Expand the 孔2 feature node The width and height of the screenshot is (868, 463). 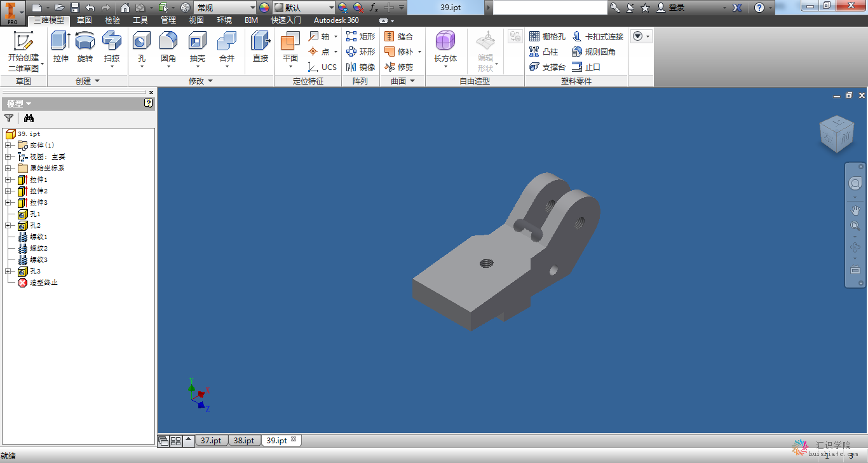coord(8,225)
